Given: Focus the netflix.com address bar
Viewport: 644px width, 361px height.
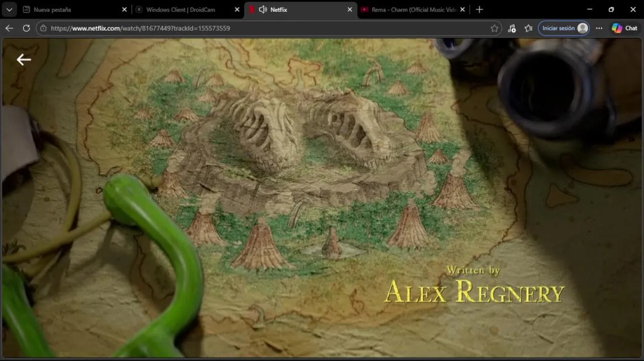Looking at the screenshot, I should pyautogui.click(x=268, y=28).
